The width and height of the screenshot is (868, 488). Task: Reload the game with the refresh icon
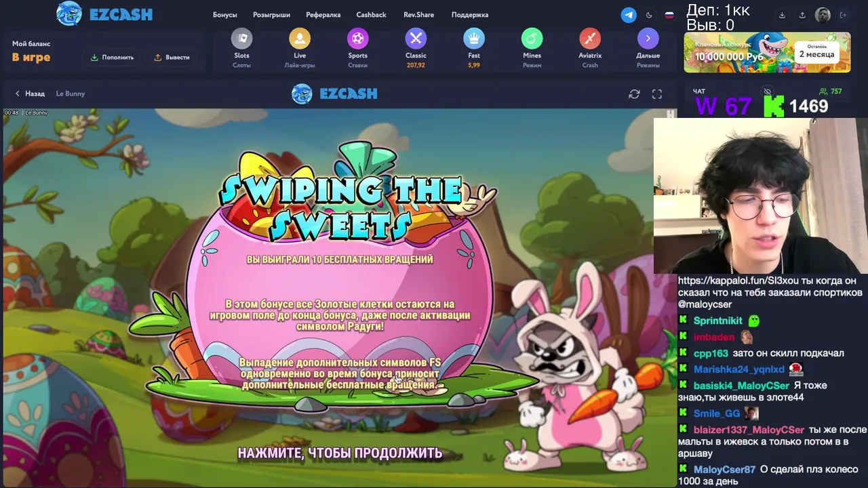[634, 94]
